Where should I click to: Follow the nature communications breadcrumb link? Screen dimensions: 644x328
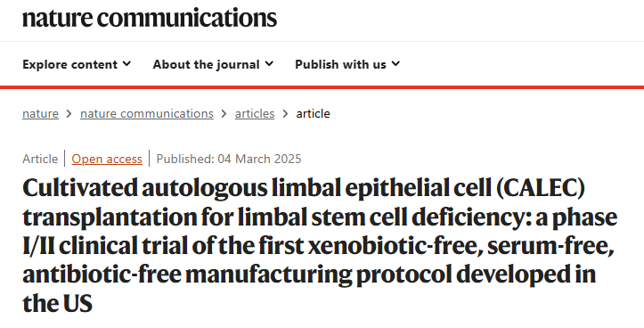click(x=147, y=113)
